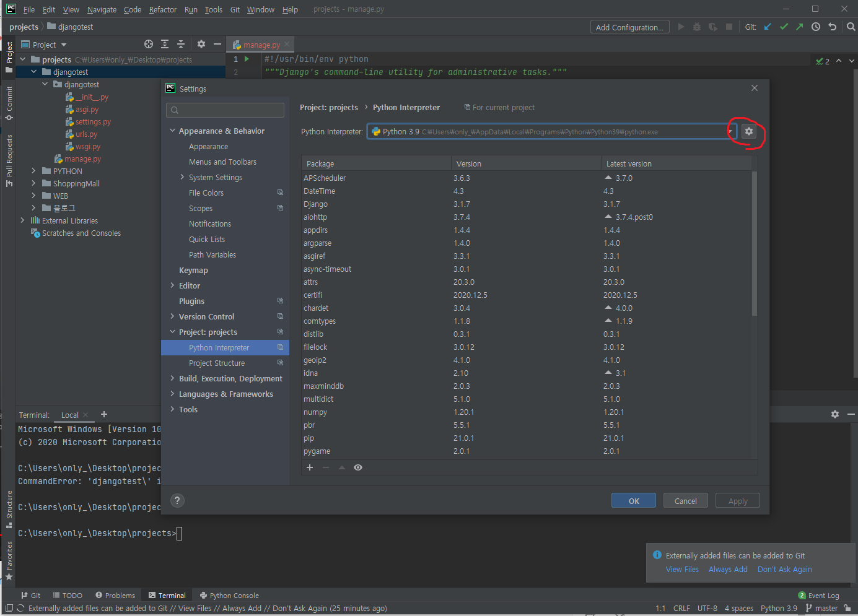Click Don't Ask Again link
858x616 pixels.
[x=784, y=570]
